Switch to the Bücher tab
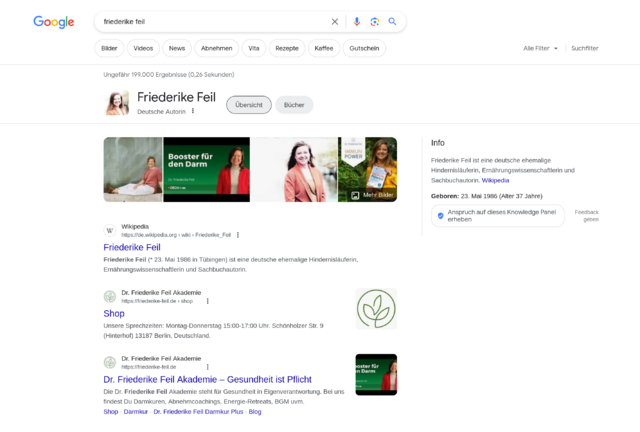Screen dimensions: 640x432 (294, 105)
